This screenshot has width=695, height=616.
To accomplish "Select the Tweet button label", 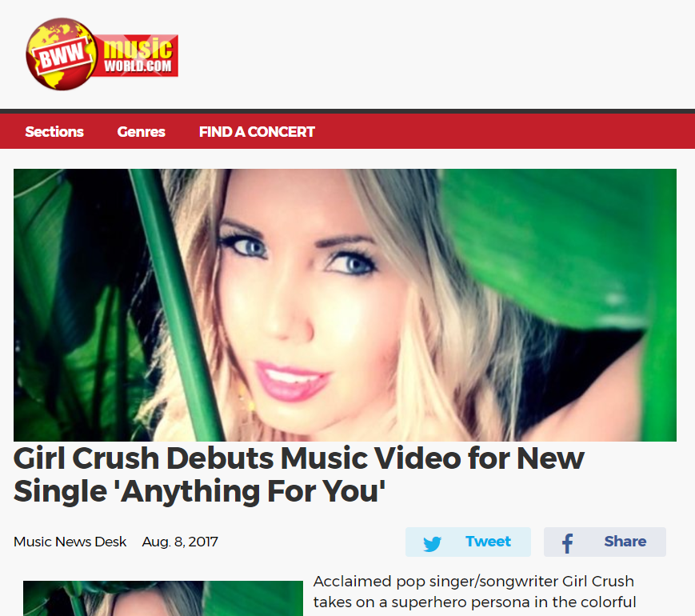I will (x=488, y=542).
